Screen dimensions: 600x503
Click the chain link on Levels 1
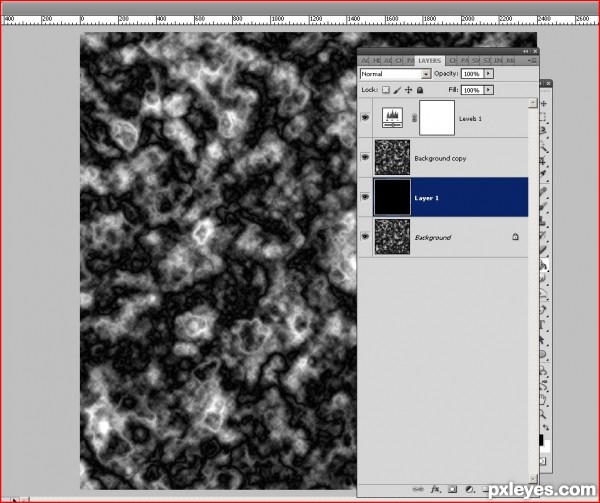pyautogui.click(x=414, y=118)
